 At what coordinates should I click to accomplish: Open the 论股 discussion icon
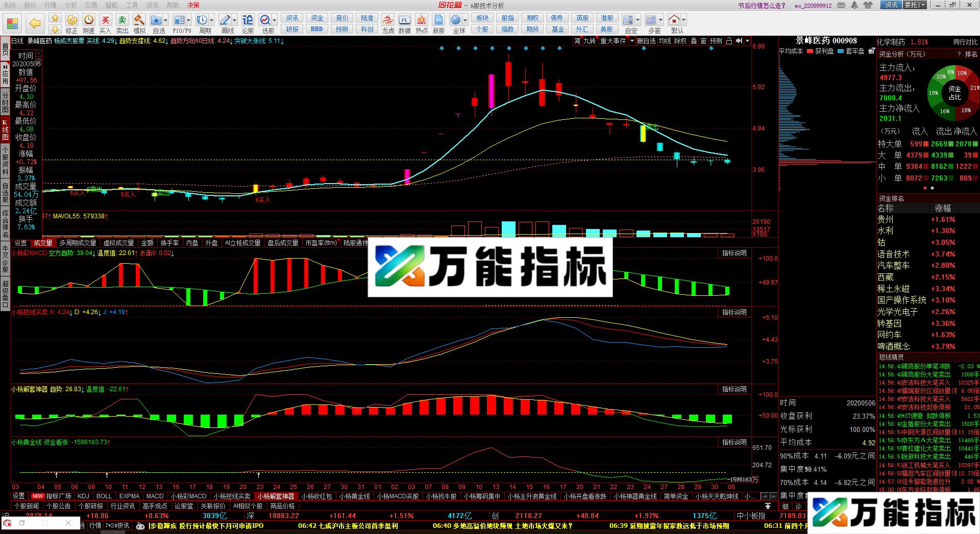(x=248, y=20)
